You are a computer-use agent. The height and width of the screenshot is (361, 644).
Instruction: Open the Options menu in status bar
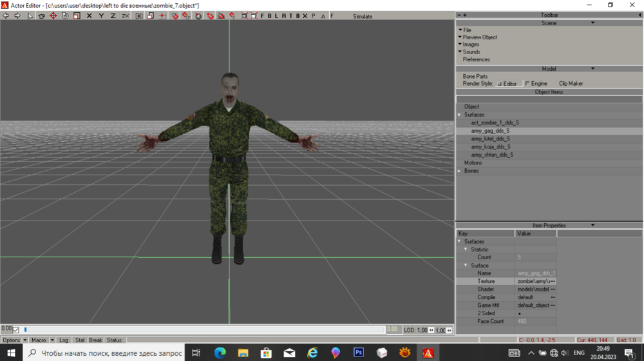point(12,340)
